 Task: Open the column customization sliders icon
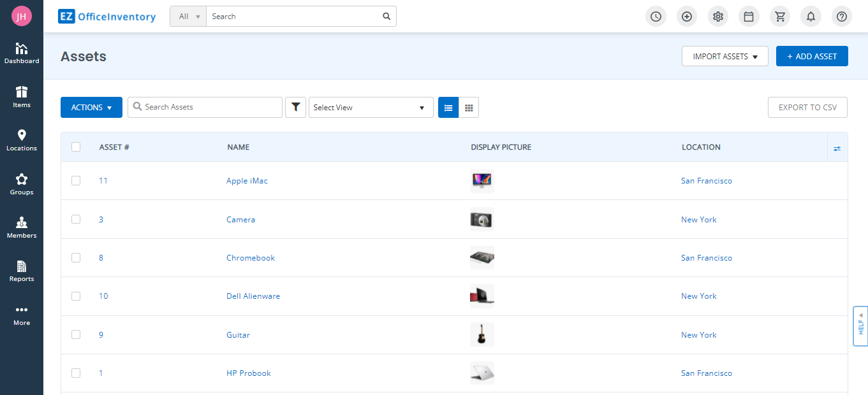click(x=837, y=147)
